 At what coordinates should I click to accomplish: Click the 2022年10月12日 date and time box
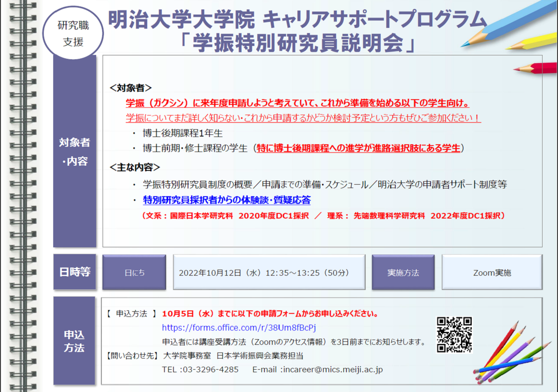coord(269,272)
